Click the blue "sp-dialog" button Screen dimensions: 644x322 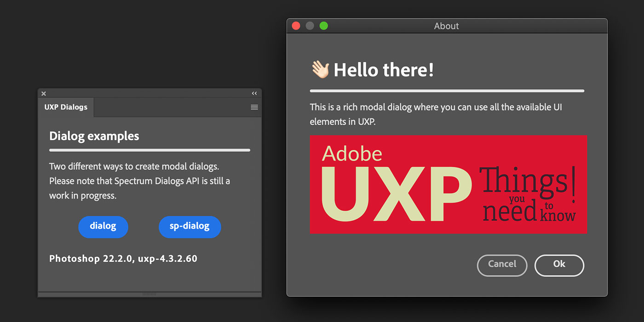pos(190,227)
